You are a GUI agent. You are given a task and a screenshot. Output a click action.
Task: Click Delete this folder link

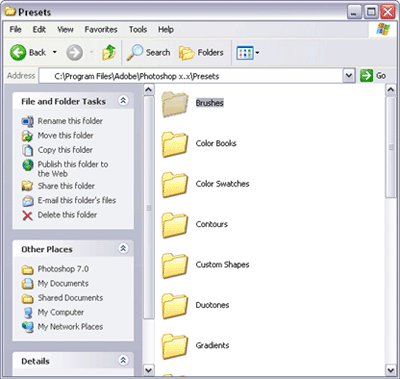(x=67, y=215)
